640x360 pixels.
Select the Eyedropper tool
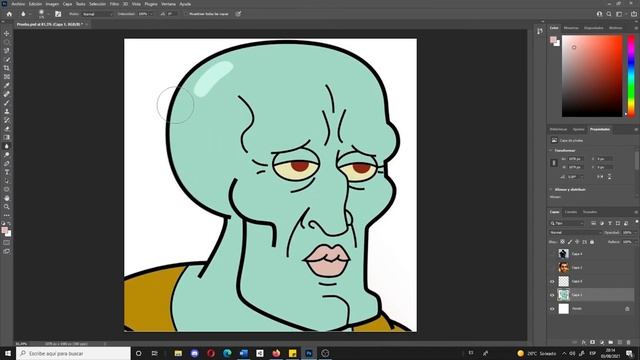point(7,85)
